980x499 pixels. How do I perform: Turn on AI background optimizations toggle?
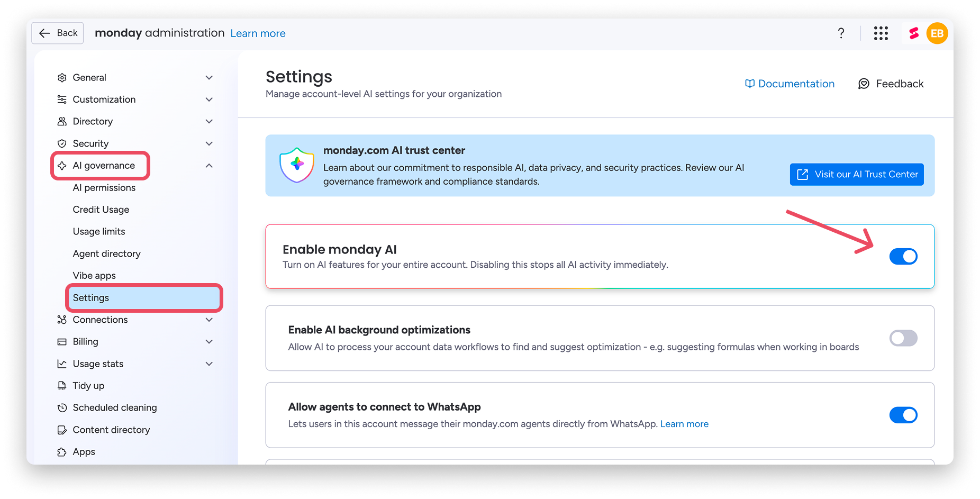(x=903, y=338)
